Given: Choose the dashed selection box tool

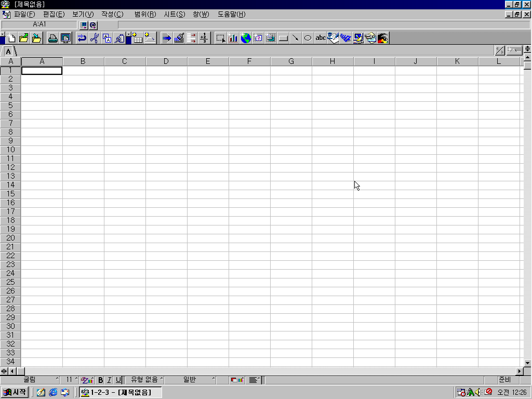Looking at the screenshot, I should (x=220, y=38).
